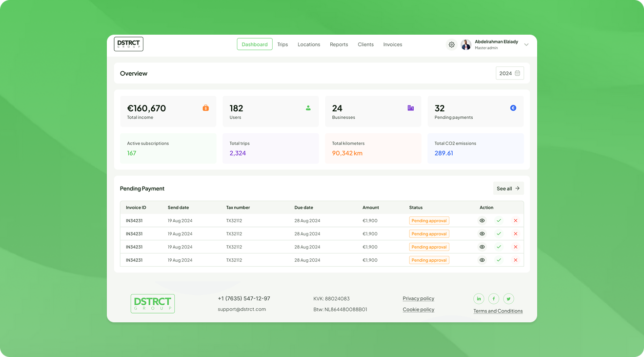Open the Privacy policy link
This screenshot has height=357, width=644.
[x=418, y=298]
